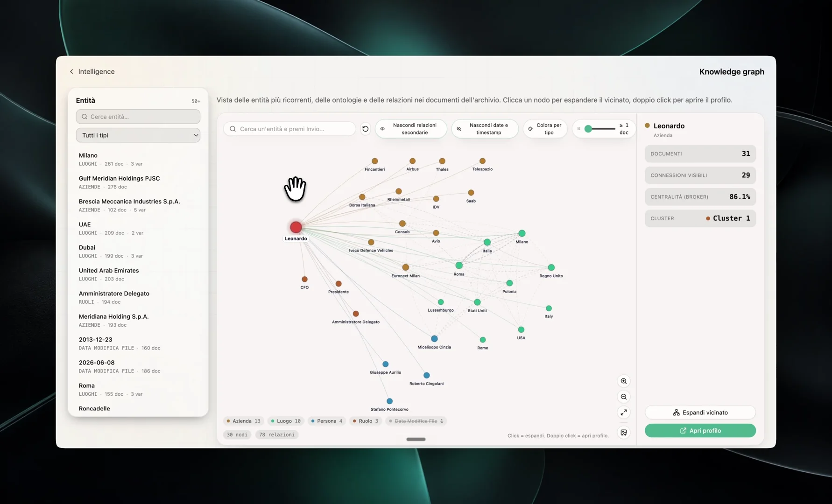Select the red Leonardo node

(x=296, y=227)
